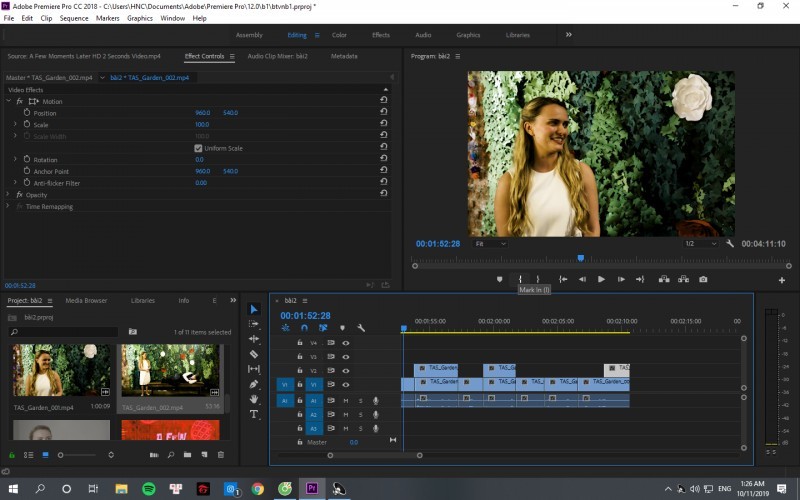Viewport: 800px width, 500px height.
Task: Select the Track Select Forward tool
Action: 254,324
